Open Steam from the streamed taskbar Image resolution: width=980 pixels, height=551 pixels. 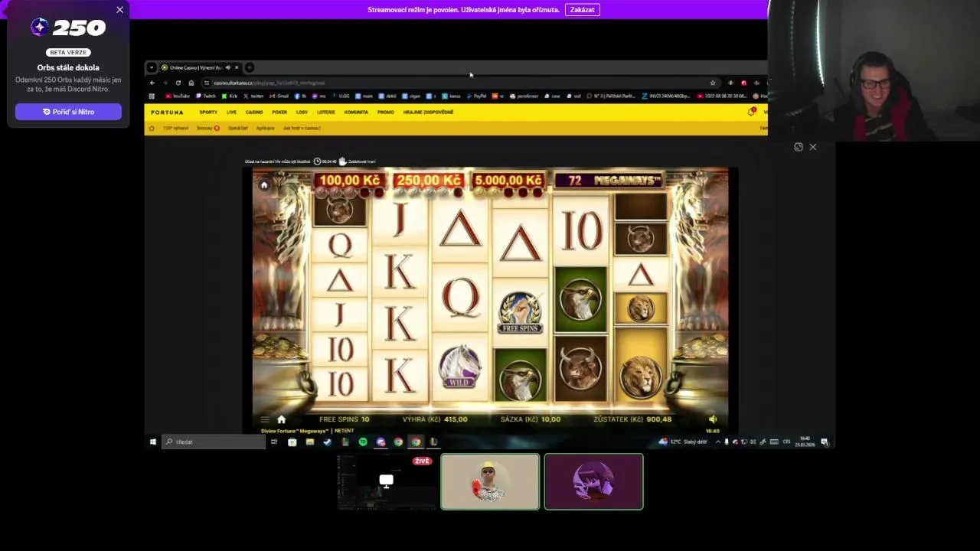[328, 442]
